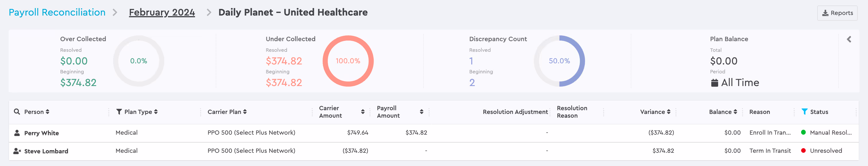Click the green status dot for Perry White
Viewport: 868px width, 166px height.
[x=803, y=132]
